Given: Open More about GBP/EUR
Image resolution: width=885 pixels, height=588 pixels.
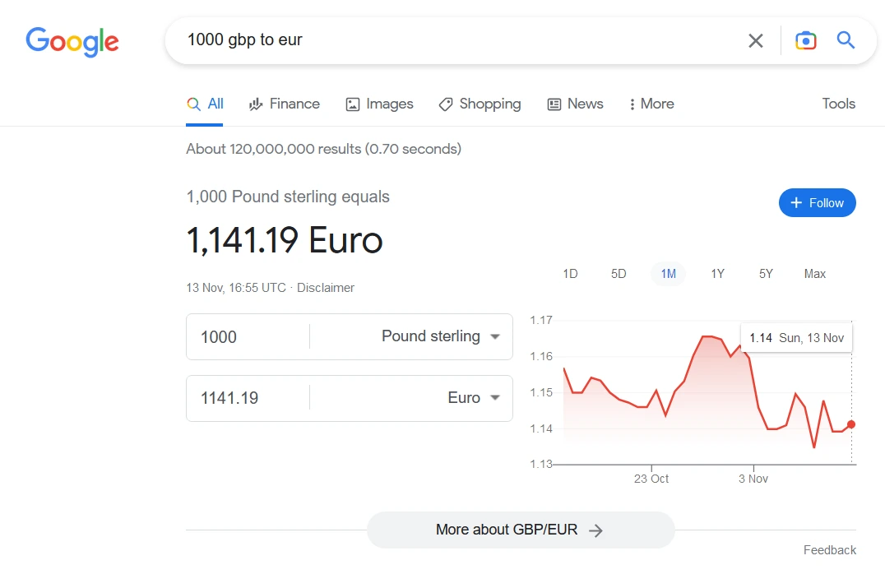Looking at the screenshot, I should point(521,530).
